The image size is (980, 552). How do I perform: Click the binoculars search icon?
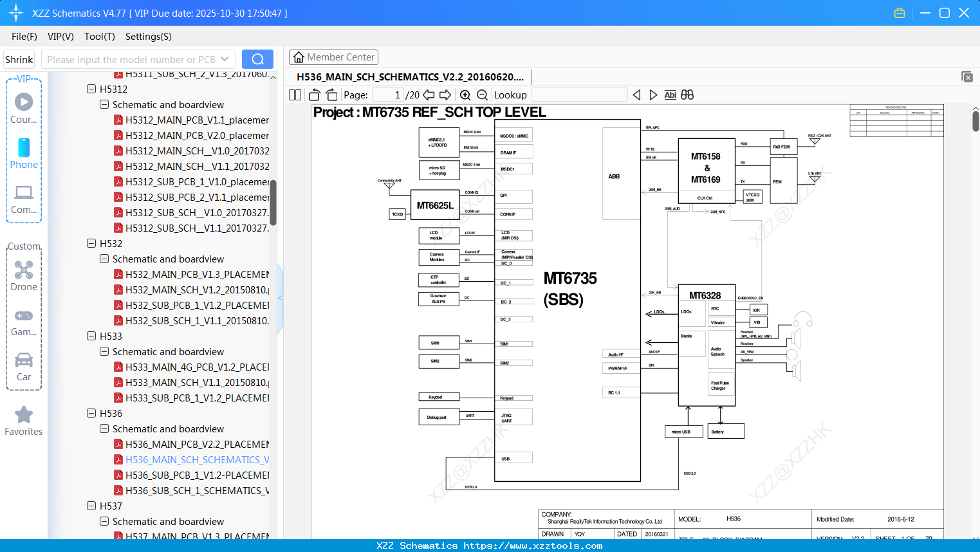point(686,95)
